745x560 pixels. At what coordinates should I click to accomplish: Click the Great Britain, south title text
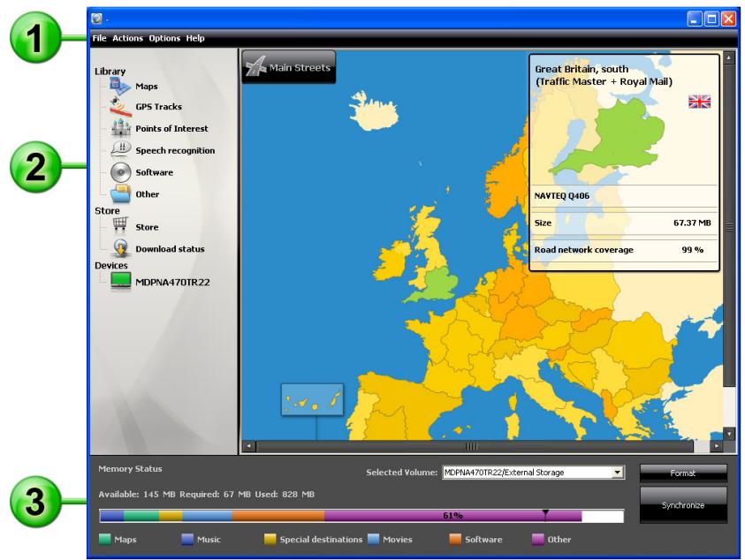582,70
